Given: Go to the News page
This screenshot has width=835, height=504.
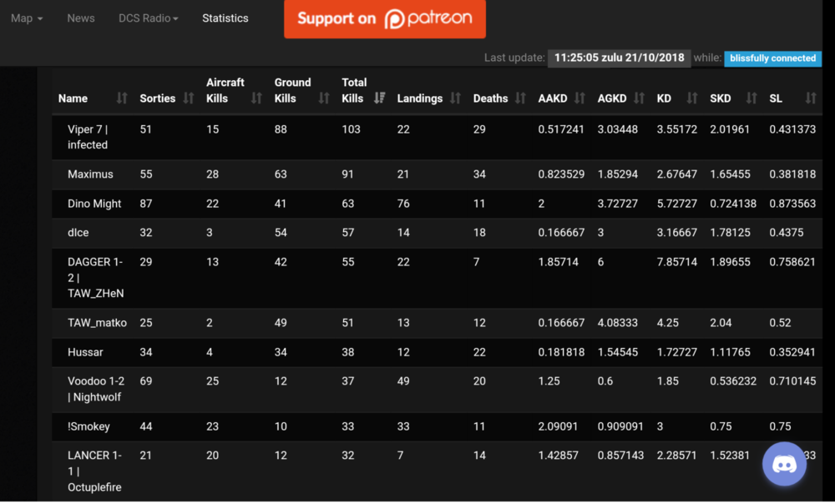Looking at the screenshot, I should click(81, 18).
